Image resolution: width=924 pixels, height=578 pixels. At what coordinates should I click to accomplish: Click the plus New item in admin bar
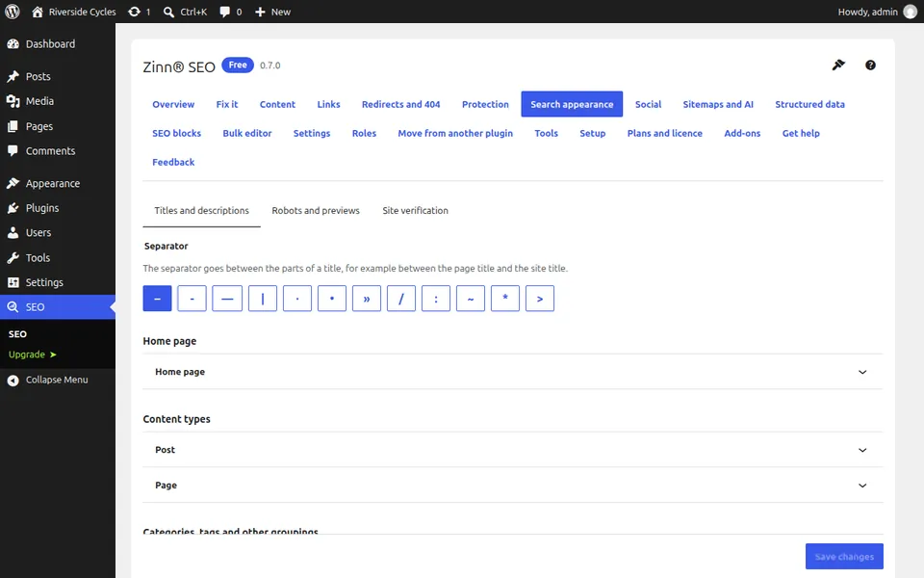[x=272, y=12]
